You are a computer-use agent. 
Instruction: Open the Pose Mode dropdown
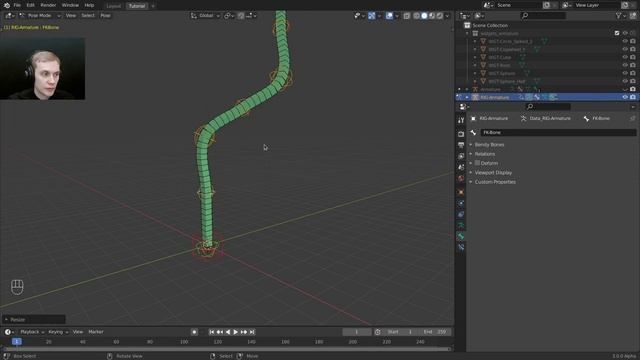pos(40,16)
